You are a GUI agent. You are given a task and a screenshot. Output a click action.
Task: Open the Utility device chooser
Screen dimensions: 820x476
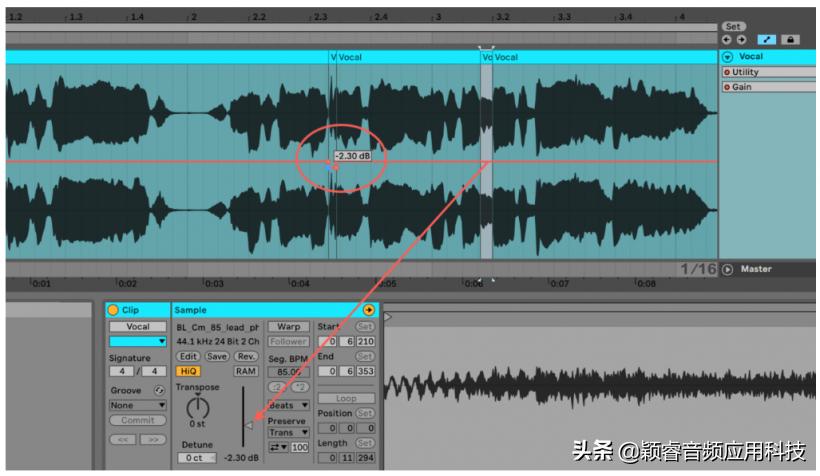click(x=768, y=72)
